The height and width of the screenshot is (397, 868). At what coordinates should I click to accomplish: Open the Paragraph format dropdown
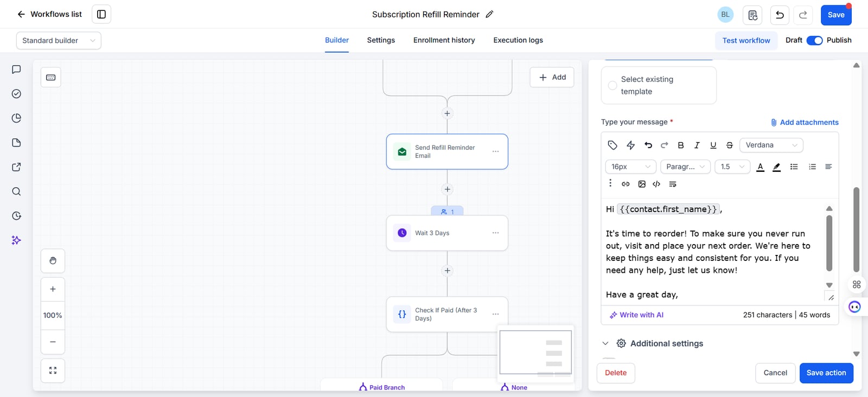click(685, 167)
